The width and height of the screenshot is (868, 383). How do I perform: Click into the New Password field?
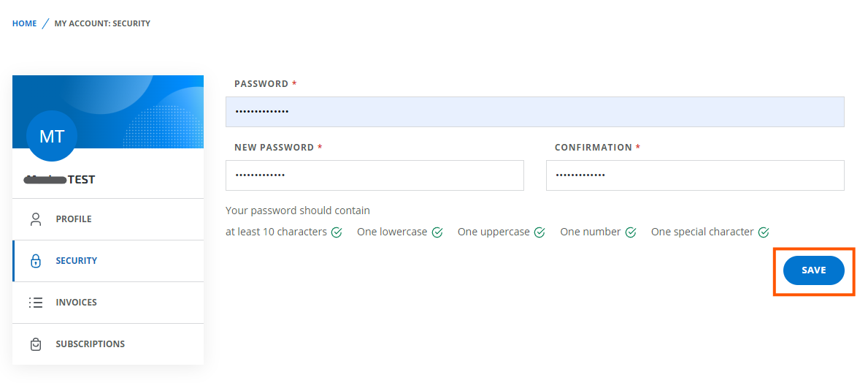pos(375,175)
